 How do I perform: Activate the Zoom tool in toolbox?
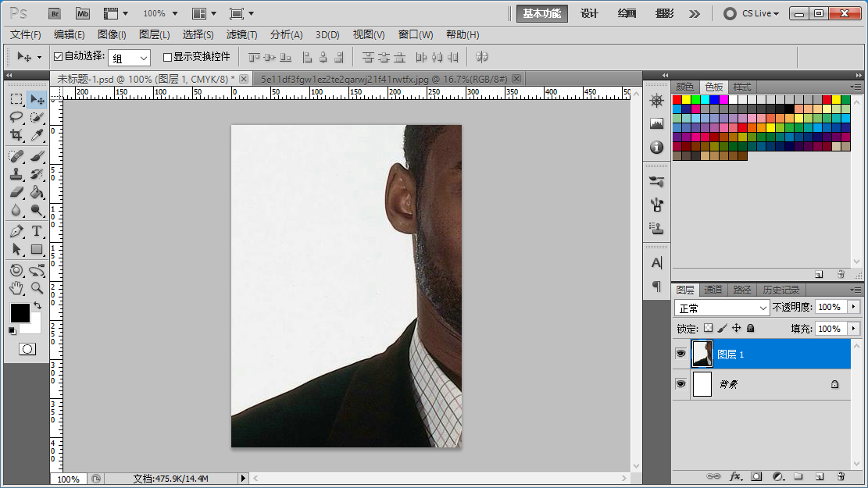(x=36, y=288)
